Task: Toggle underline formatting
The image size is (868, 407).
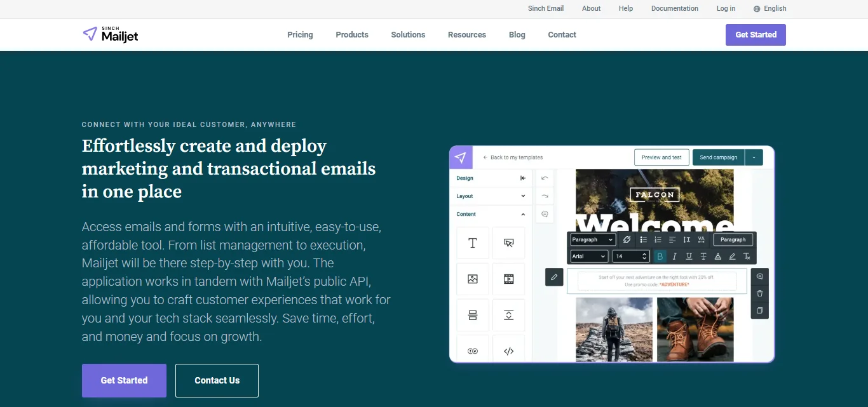Action: (689, 257)
